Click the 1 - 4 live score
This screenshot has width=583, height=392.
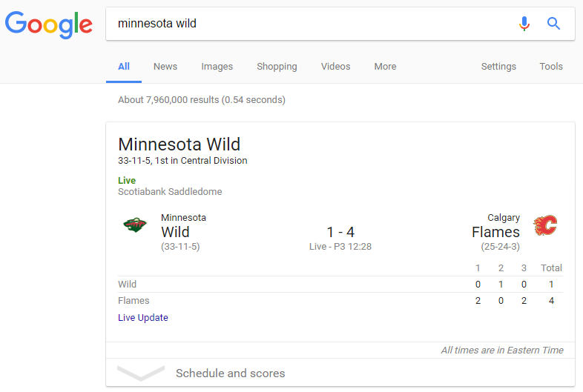click(340, 232)
